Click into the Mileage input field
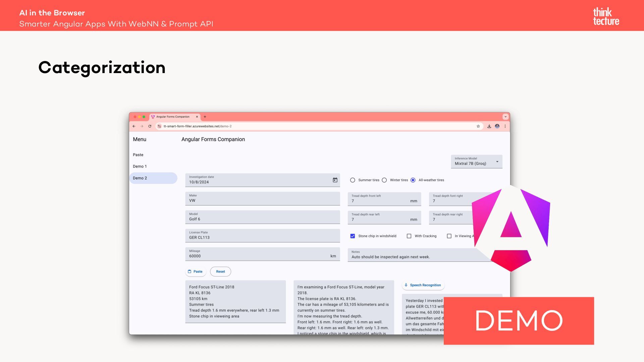The height and width of the screenshot is (362, 644). 258,256
